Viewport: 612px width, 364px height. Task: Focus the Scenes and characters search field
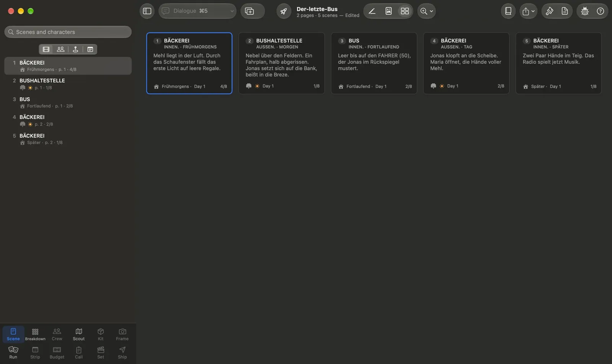pyautogui.click(x=68, y=32)
